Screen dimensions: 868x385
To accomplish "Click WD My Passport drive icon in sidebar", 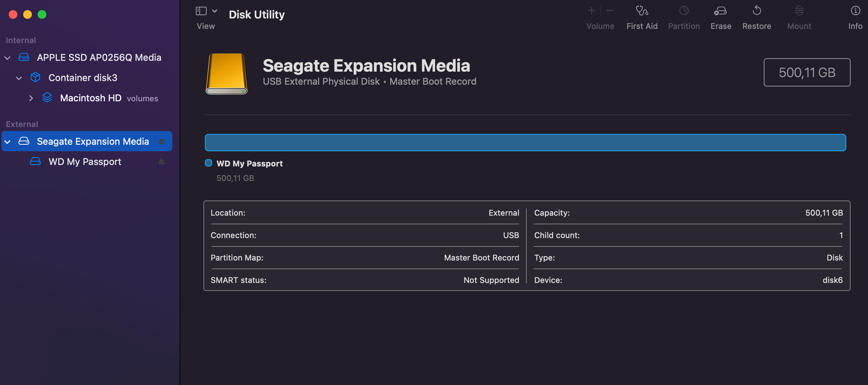I will [36, 161].
